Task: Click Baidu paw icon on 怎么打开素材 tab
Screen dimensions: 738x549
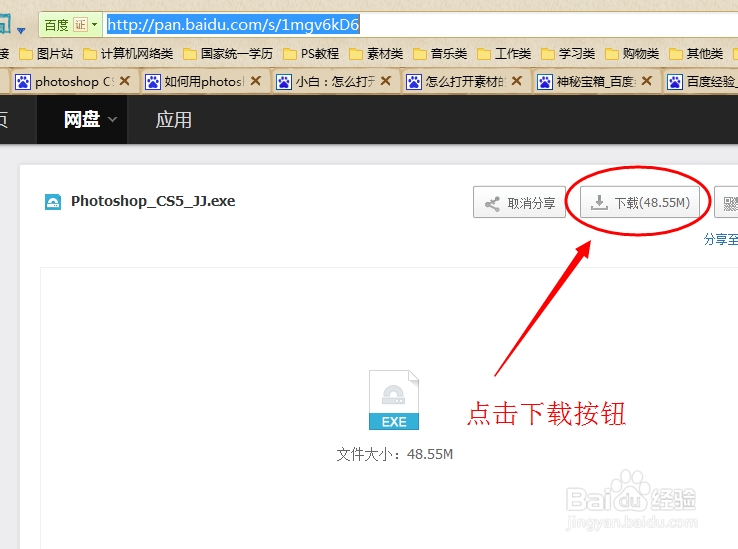Action: (x=414, y=82)
